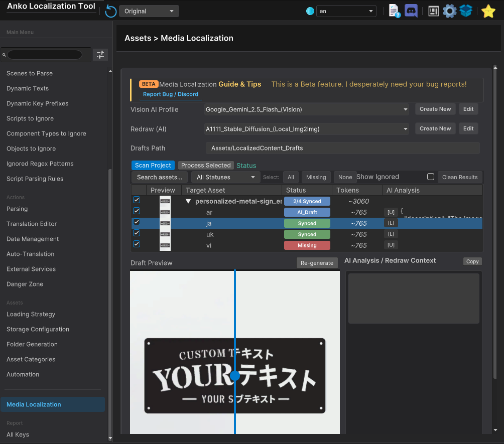Viewport: 504px width, 444px height.
Task: Click the Drafts Path input field
Action: [x=343, y=148]
